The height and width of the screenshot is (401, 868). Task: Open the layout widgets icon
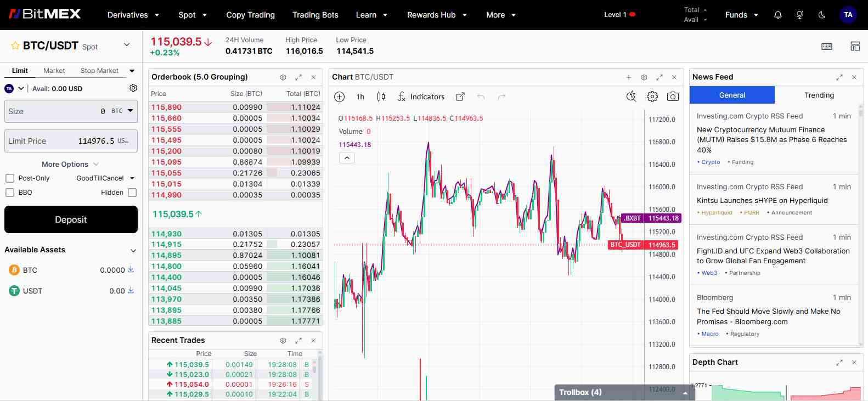point(855,46)
